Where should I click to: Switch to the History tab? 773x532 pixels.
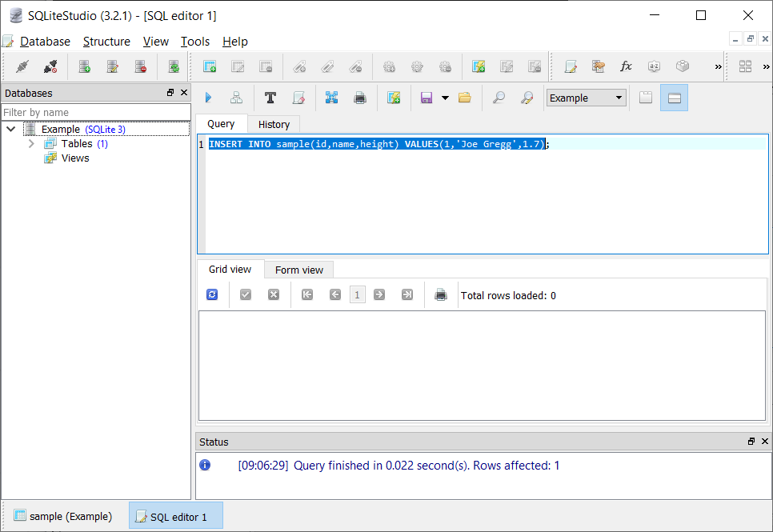click(x=274, y=124)
